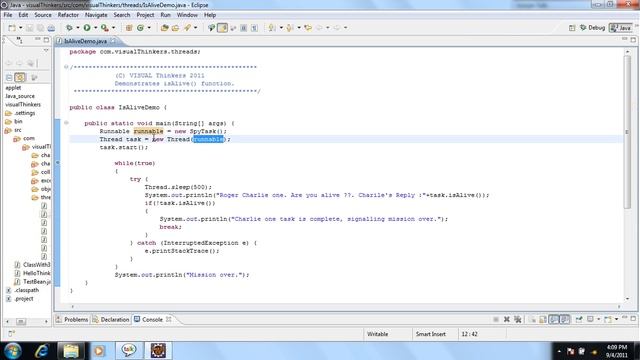The height and width of the screenshot is (360, 640).
Task: Open the Next Annotation dropdown arrow
Action: tap(281, 28)
